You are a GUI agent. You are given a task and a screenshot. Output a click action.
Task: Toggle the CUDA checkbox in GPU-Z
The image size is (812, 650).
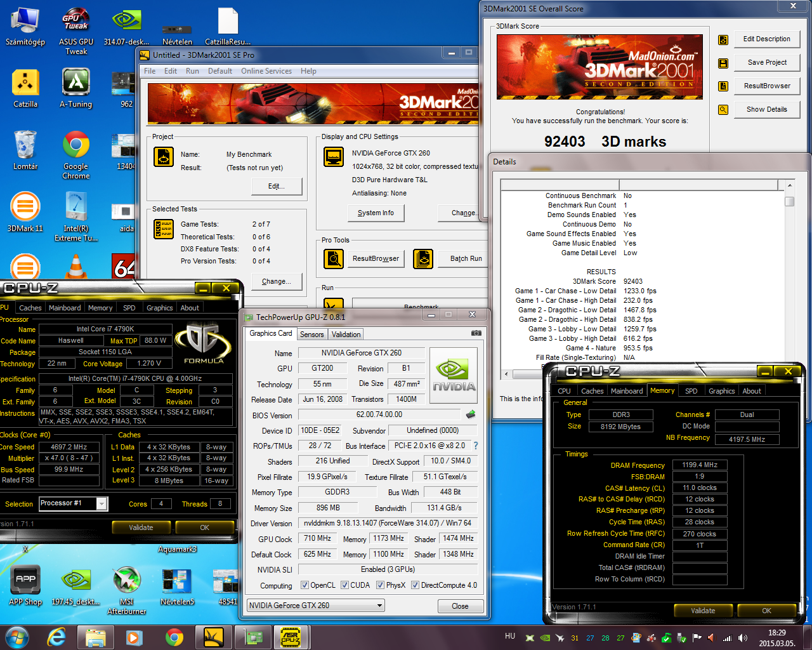coord(344,585)
